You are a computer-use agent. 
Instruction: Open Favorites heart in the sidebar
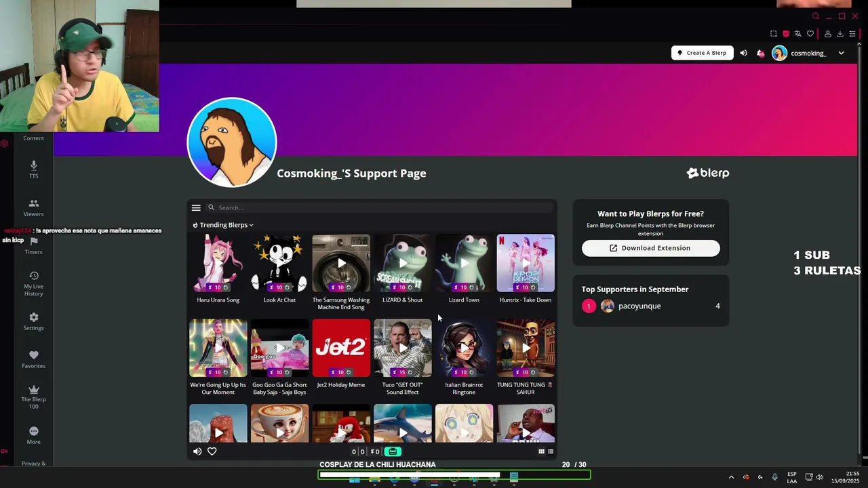(33, 359)
